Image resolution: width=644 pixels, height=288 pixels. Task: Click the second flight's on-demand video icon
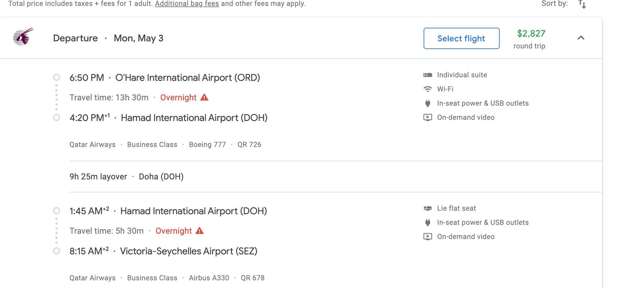click(x=428, y=237)
